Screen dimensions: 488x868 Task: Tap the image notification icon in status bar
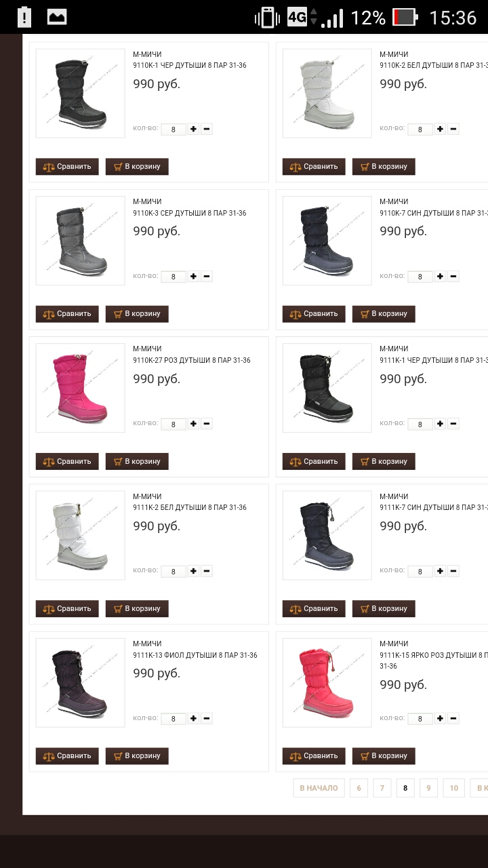[x=57, y=17]
